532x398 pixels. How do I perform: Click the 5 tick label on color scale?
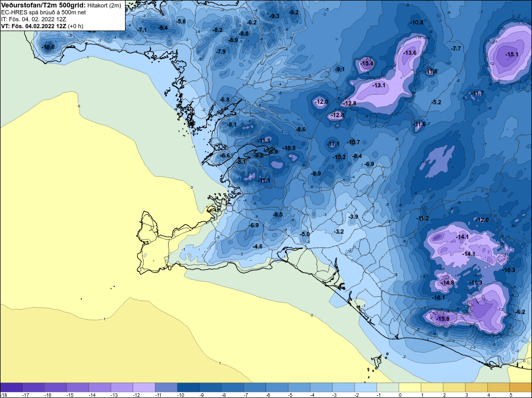coord(511,395)
